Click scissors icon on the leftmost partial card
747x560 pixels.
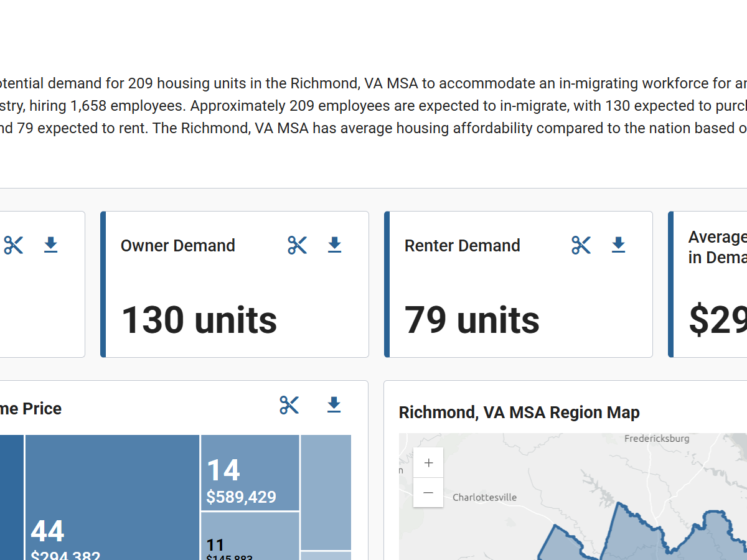pyautogui.click(x=14, y=245)
